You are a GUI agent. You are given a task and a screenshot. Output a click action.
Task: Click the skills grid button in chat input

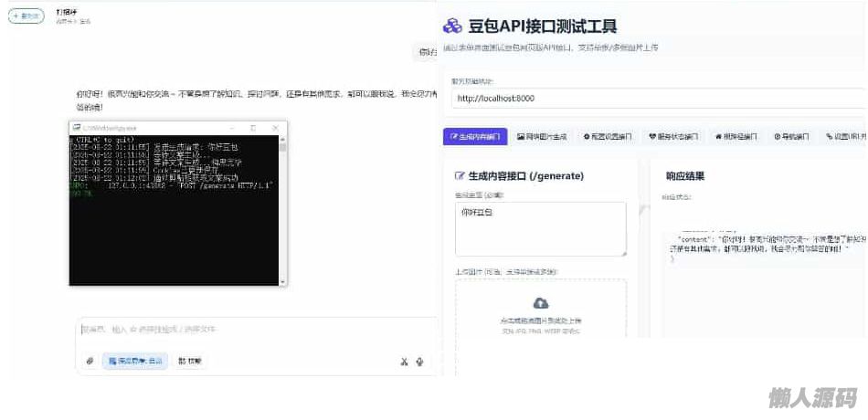tap(190, 362)
